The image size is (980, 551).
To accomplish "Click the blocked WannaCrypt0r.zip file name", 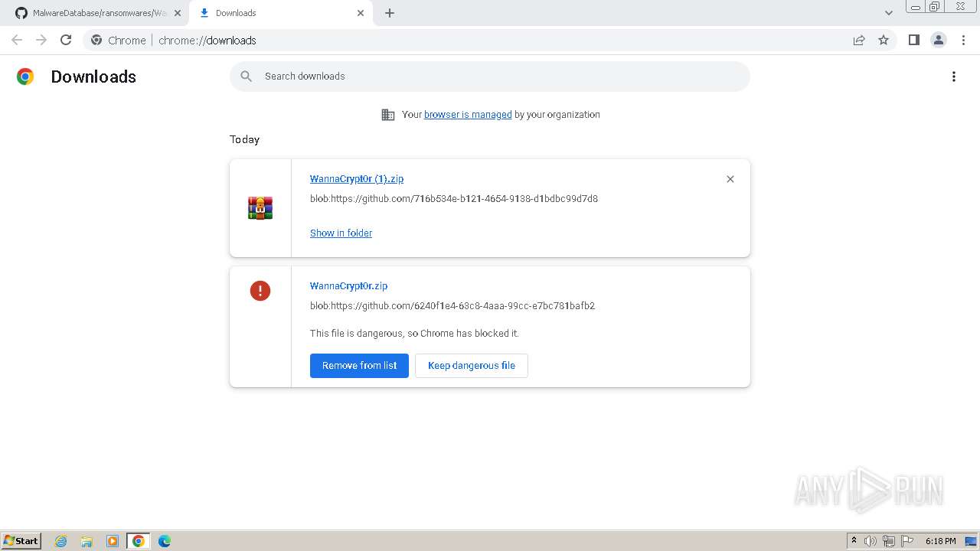I will [348, 286].
